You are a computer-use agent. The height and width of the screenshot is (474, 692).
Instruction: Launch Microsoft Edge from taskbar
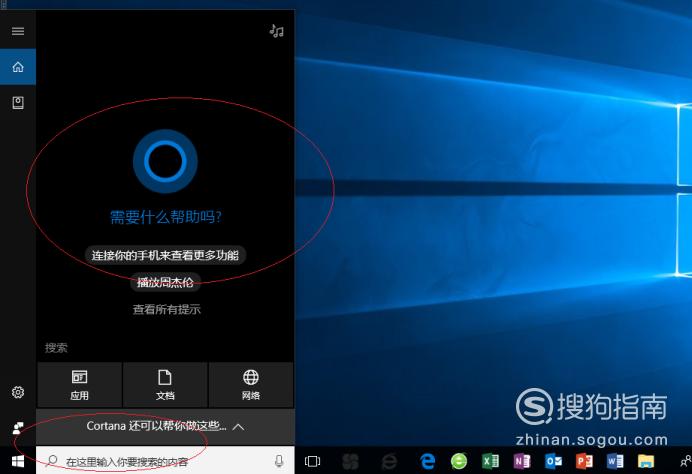click(x=427, y=461)
